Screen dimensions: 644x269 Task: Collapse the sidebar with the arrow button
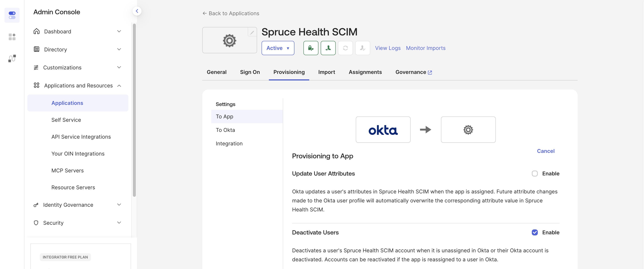tap(137, 11)
